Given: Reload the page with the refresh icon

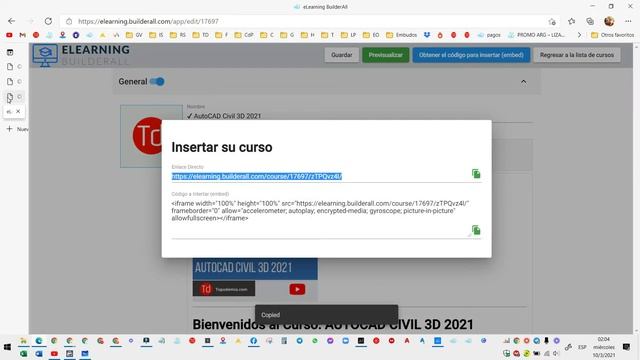Looking at the screenshot, I should pyautogui.click(x=48, y=21).
